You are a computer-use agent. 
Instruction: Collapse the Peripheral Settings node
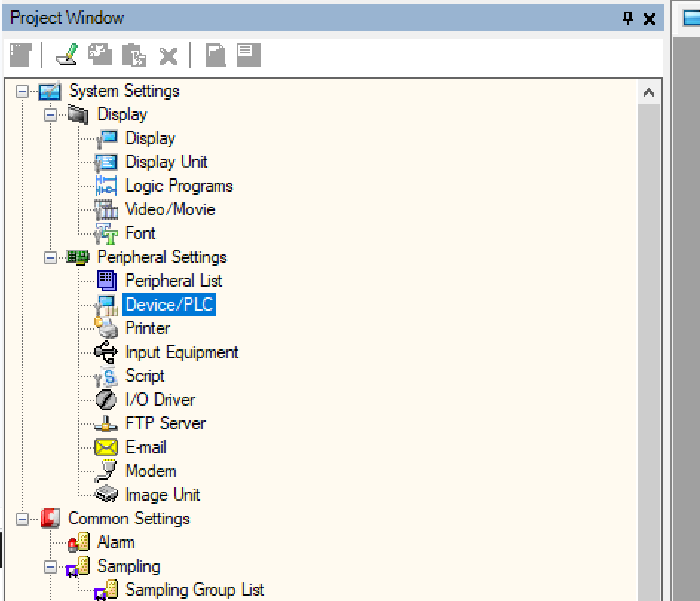coord(50,258)
